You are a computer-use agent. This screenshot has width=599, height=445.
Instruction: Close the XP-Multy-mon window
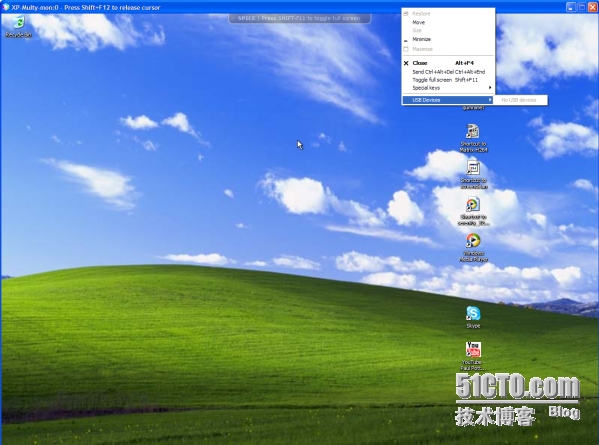(x=593, y=7)
